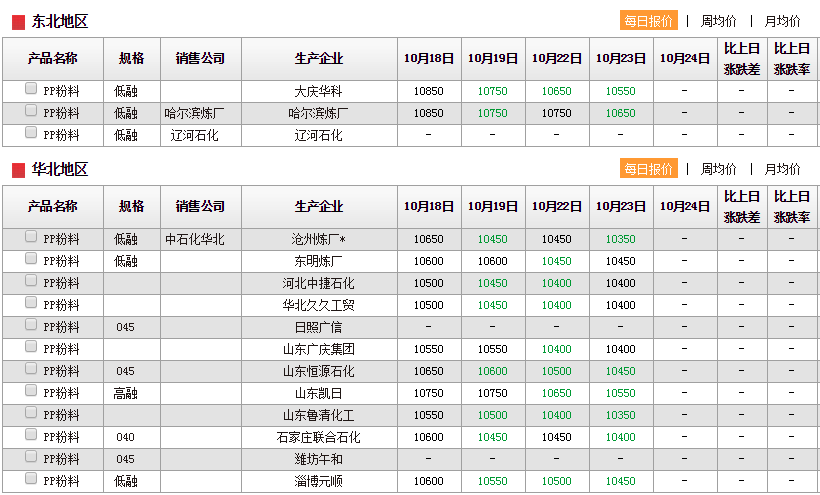Click producer name 东明炼厂
Screen dimensions: 820x495
pos(318,261)
